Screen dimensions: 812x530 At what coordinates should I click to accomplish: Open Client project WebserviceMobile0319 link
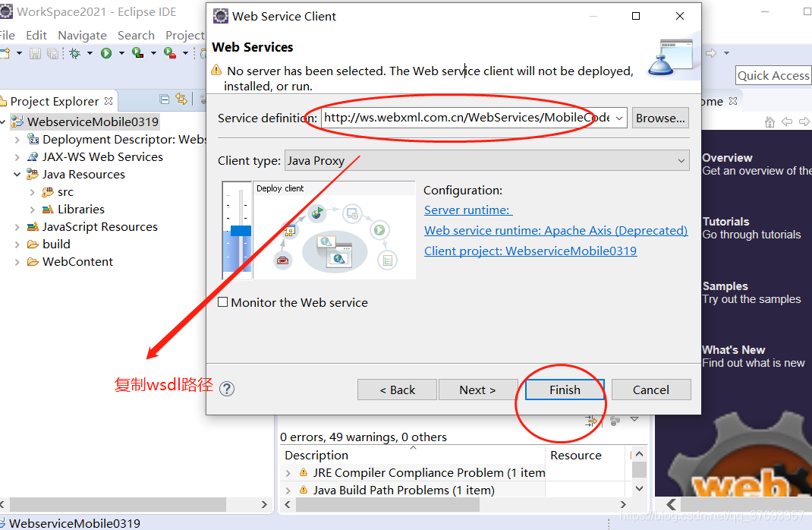(x=530, y=251)
